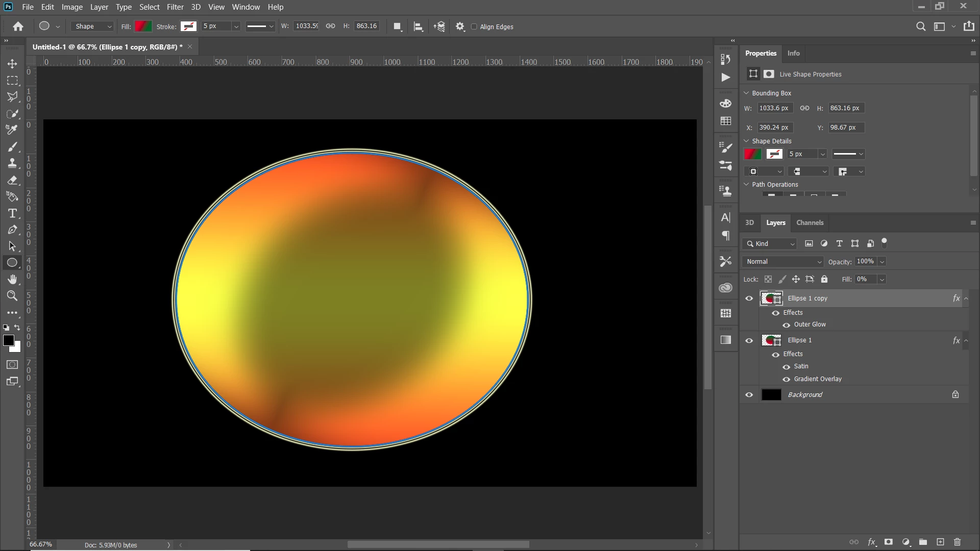Image resolution: width=980 pixels, height=551 pixels.
Task: Select the Horizontal Type tool
Action: click(12, 213)
